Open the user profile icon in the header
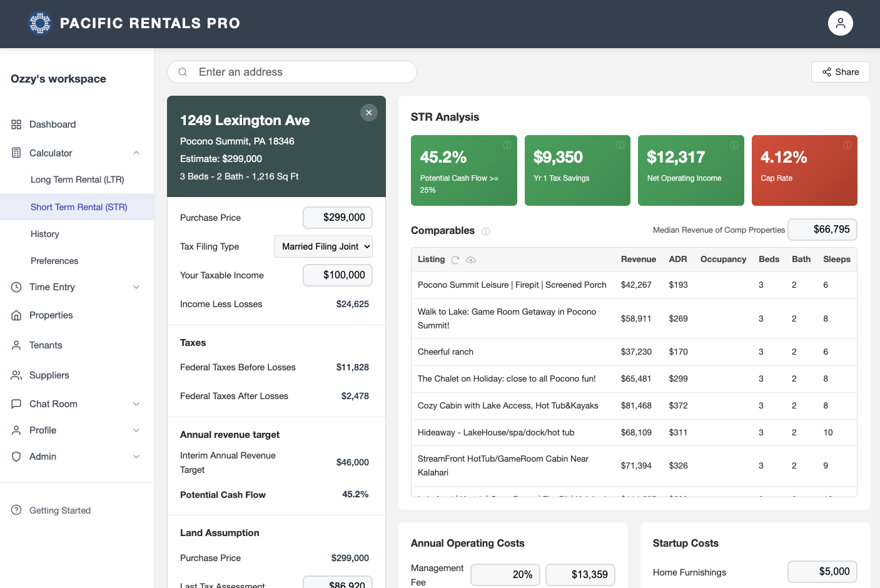Image resolution: width=880 pixels, height=588 pixels. pos(840,23)
